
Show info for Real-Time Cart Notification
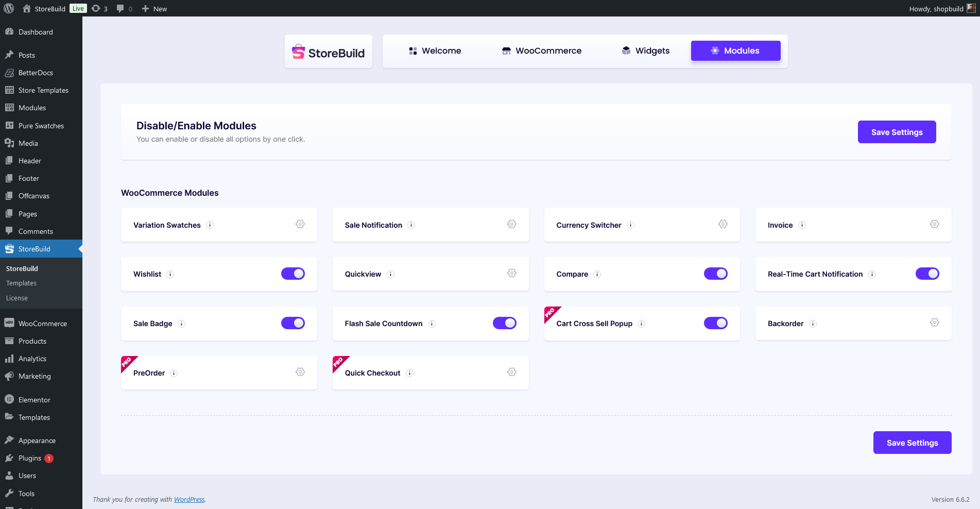[x=872, y=275]
